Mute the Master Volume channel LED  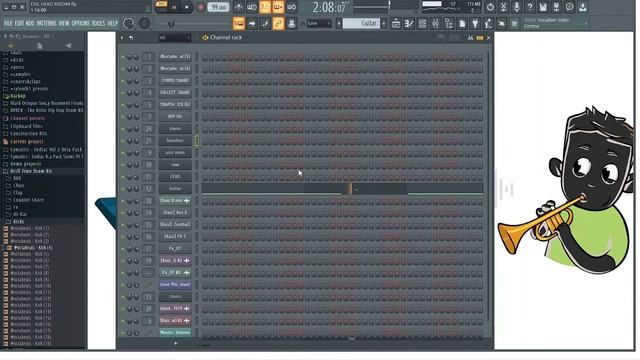pos(122,333)
